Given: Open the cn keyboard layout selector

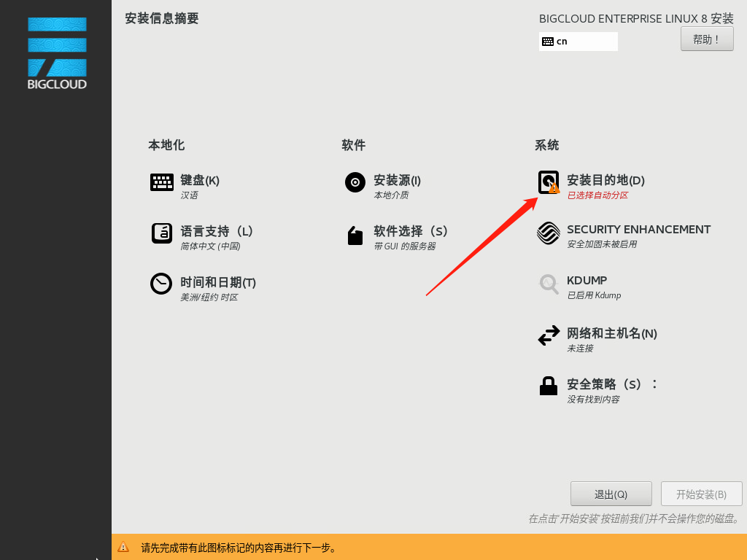Looking at the screenshot, I should coord(578,42).
